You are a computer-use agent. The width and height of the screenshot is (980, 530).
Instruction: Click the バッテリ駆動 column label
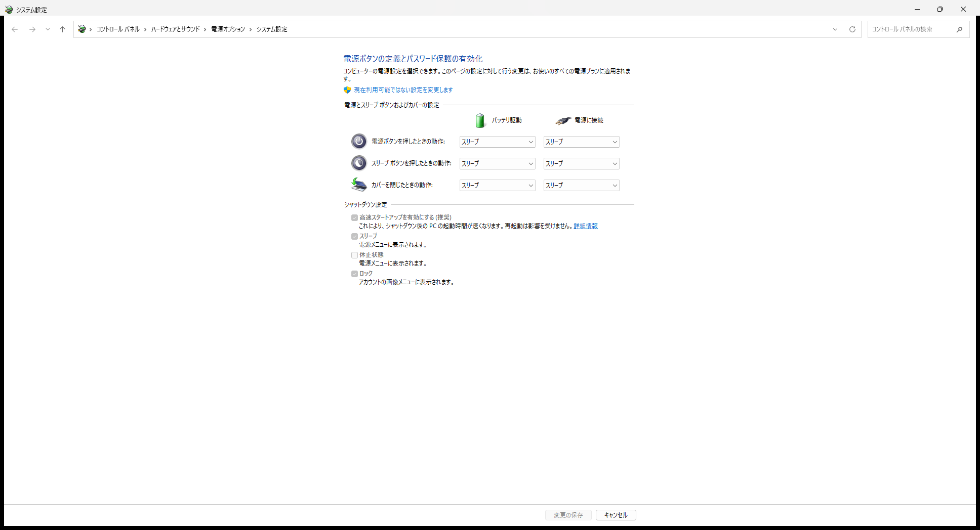tap(507, 120)
